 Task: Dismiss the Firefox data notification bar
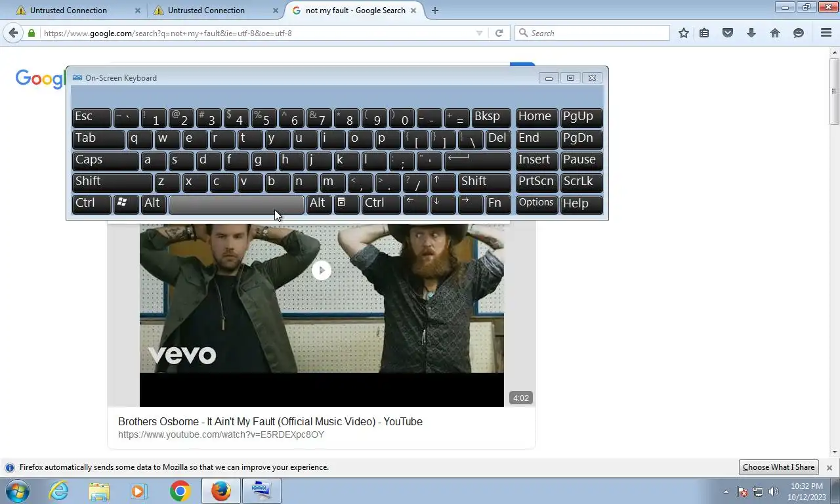829,468
